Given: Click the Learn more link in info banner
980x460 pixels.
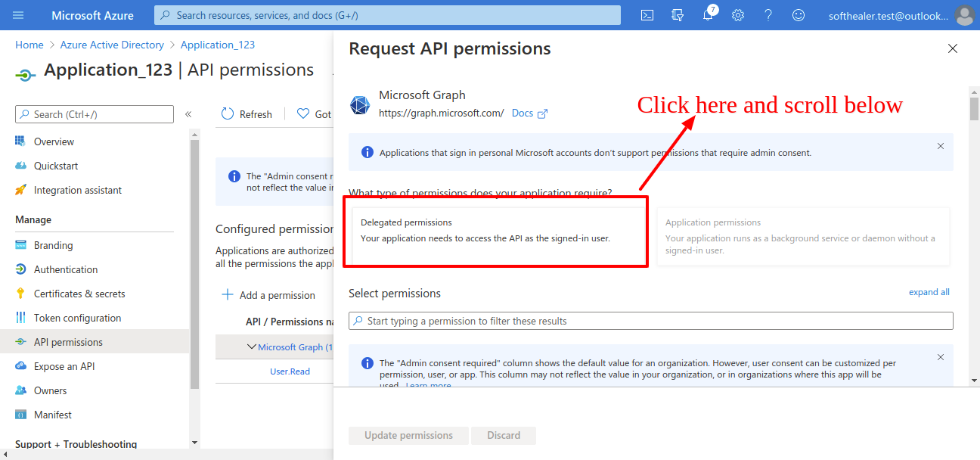Looking at the screenshot, I should [x=428, y=386].
